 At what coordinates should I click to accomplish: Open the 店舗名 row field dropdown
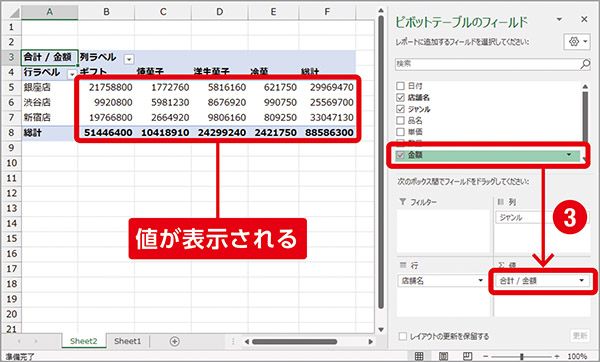click(x=481, y=280)
